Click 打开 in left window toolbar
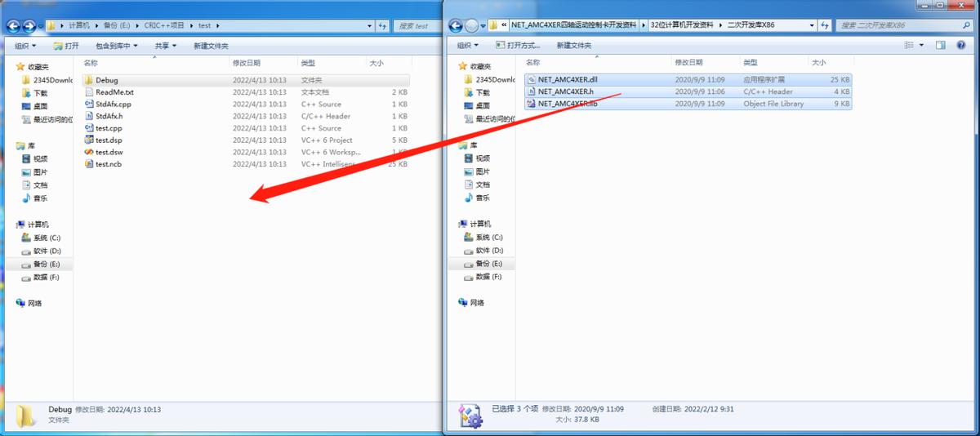Image resolution: width=980 pixels, height=436 pixels. coord(66,46)
